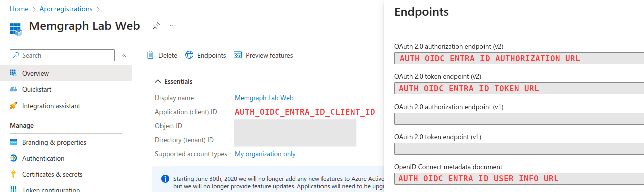Select the OAuth 2.0 token endpoint v2 field
Image resolution: width=644 pixels, height=192 pixels.
tap(519, 89)
